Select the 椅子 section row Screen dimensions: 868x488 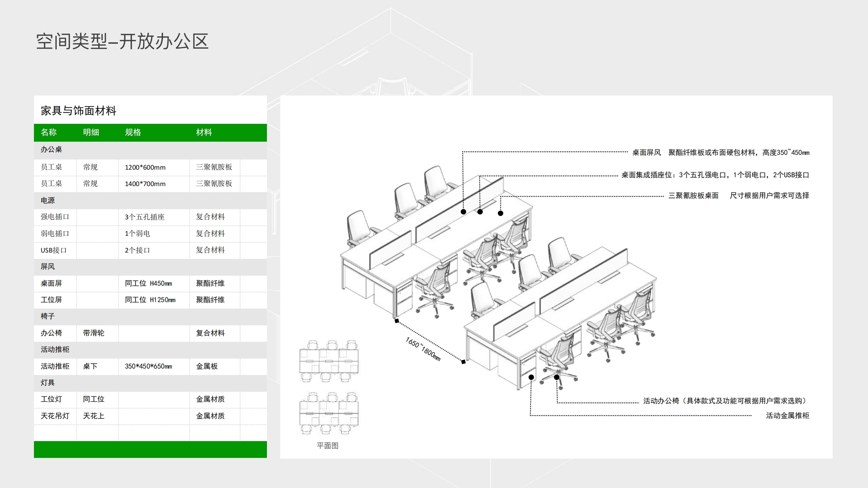point(150,316)
